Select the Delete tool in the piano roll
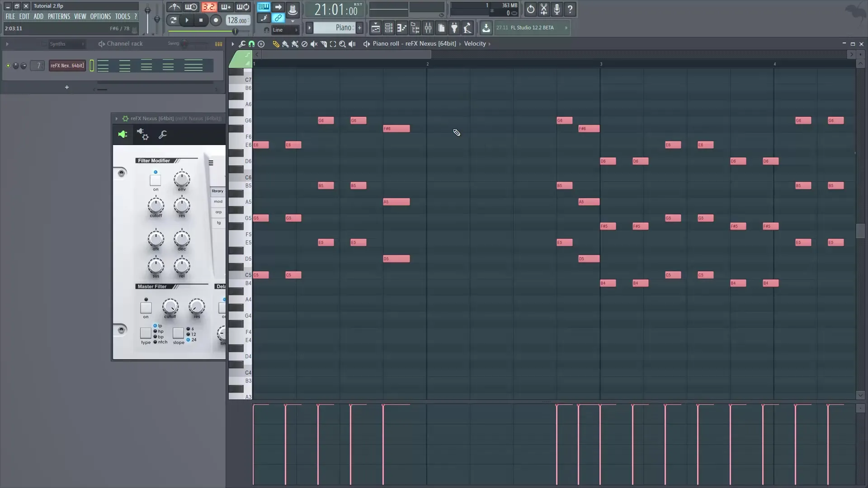 pos(304,44)
